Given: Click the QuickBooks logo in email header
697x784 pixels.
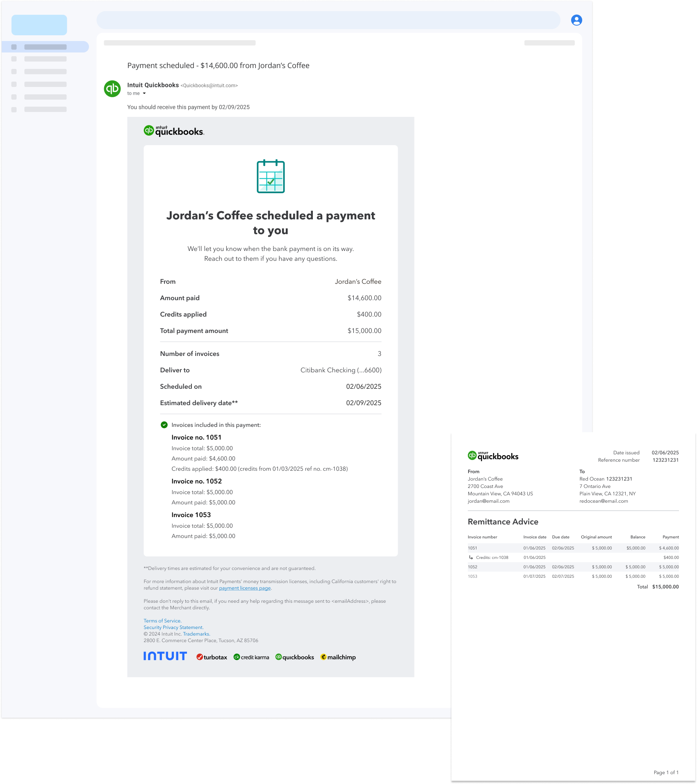Looking at the screenshot, I should pyautogui.click(x=174, y=131).
